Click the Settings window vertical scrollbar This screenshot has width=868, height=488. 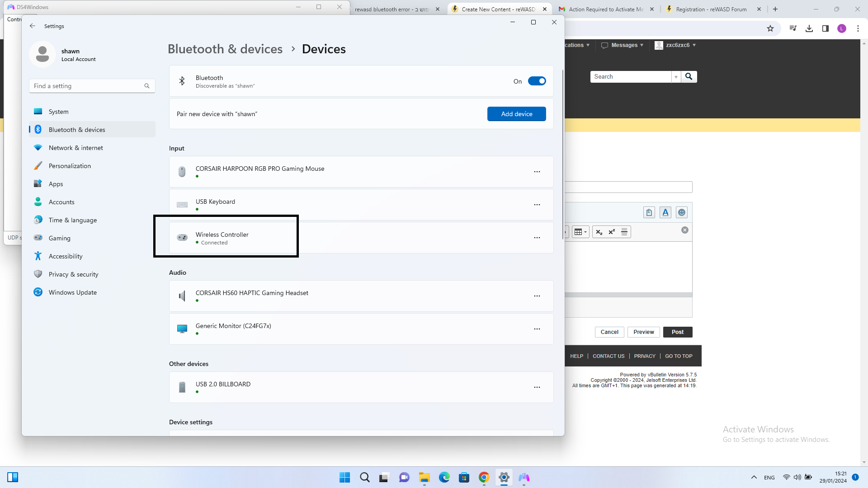click(562, 154)
